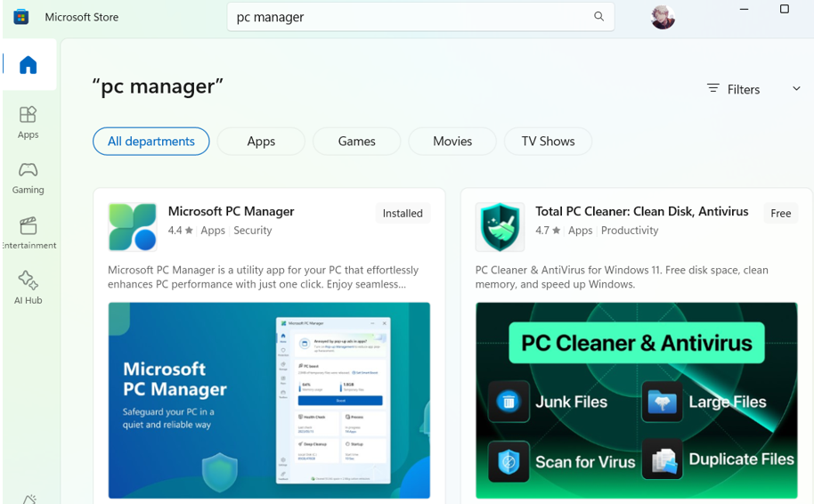The image size is (814, 504).
Task: Open the Gaming section in sidebar
Action: coord(28,178)
